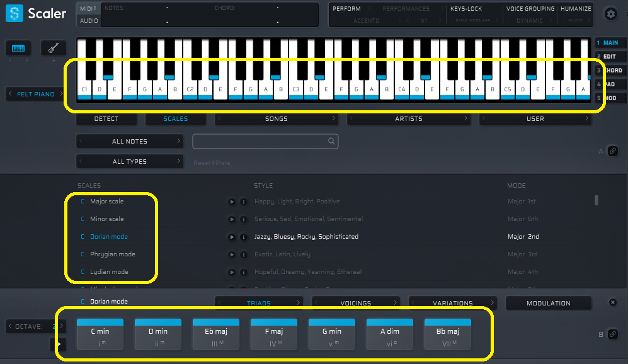628x364 pixels.
Task: Play the Major scale preview
Action: pyautogui.click(x=232, y=202)
